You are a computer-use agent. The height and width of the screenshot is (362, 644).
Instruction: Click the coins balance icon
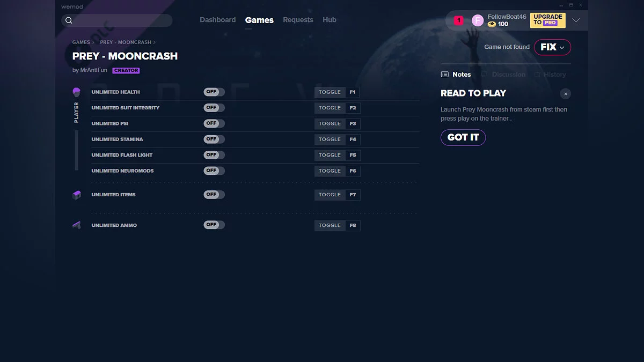point(492,24)
